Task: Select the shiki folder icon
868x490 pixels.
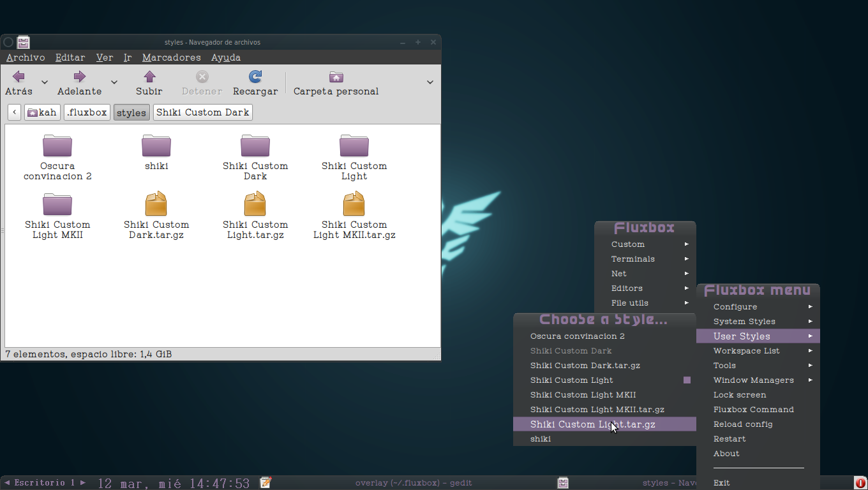Action: [x=156, y=145]
